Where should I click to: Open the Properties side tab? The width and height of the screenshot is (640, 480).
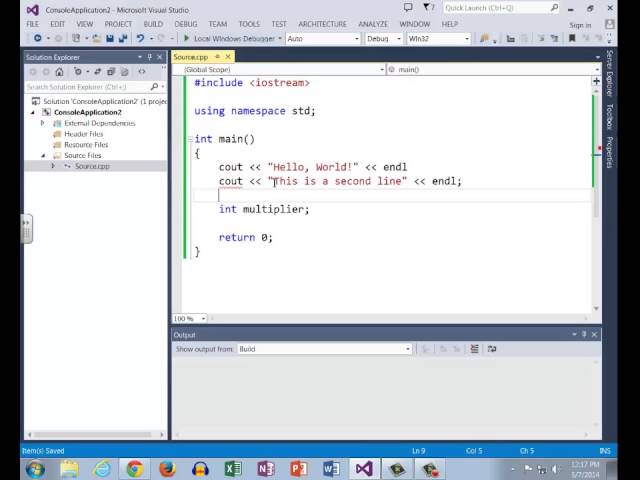pyautogui.click(x=609, y=152)
